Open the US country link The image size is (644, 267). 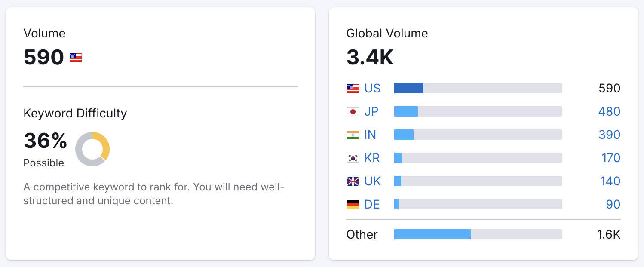(372, 89)
